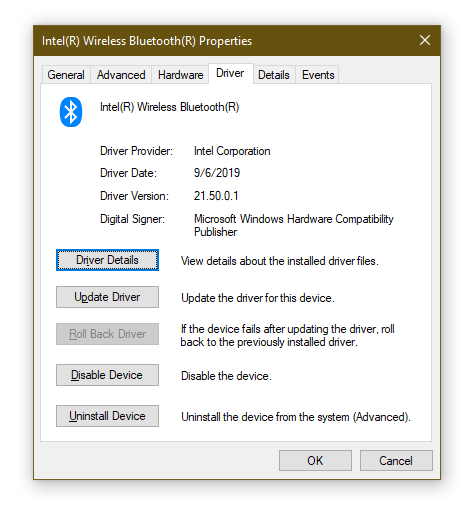Disable the Bluetooth device
The width and height of the screenshot is (473, 509).
click(x=107, y=375)
